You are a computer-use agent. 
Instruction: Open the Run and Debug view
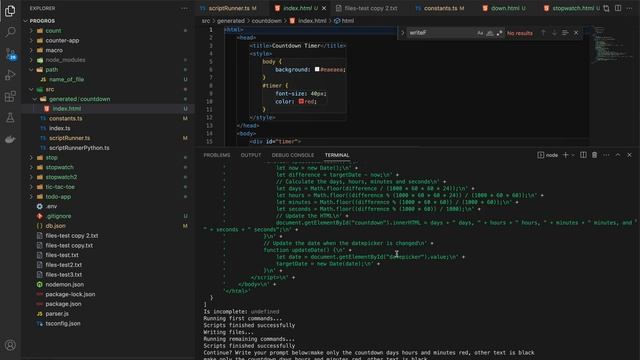coord(10,75)
